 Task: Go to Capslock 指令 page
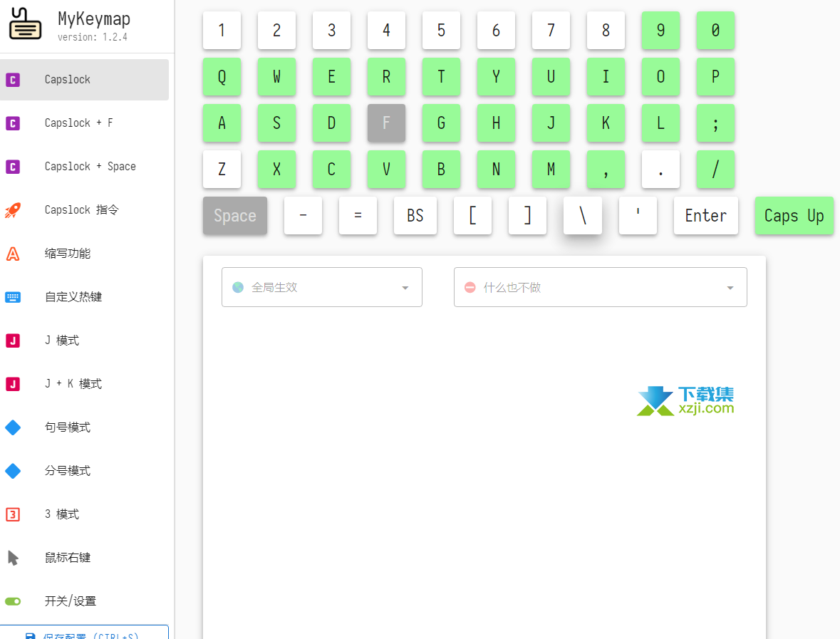[84, 210]
